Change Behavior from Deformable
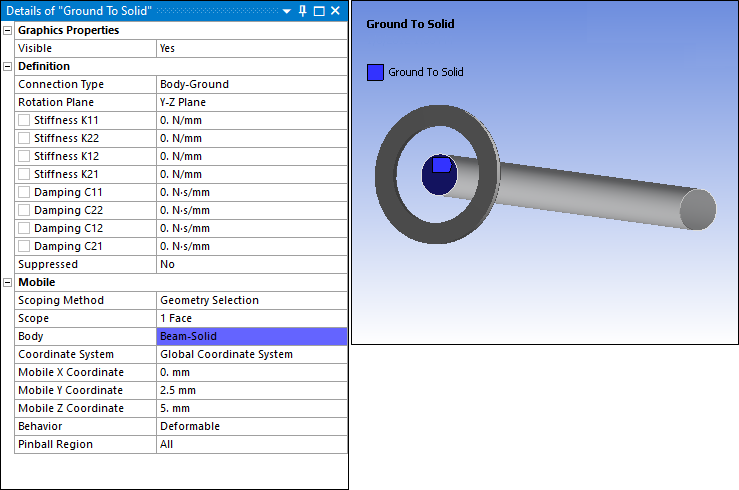Image resolution: width=739 pixels, height=490 pixels. click(x=251, y=426)
